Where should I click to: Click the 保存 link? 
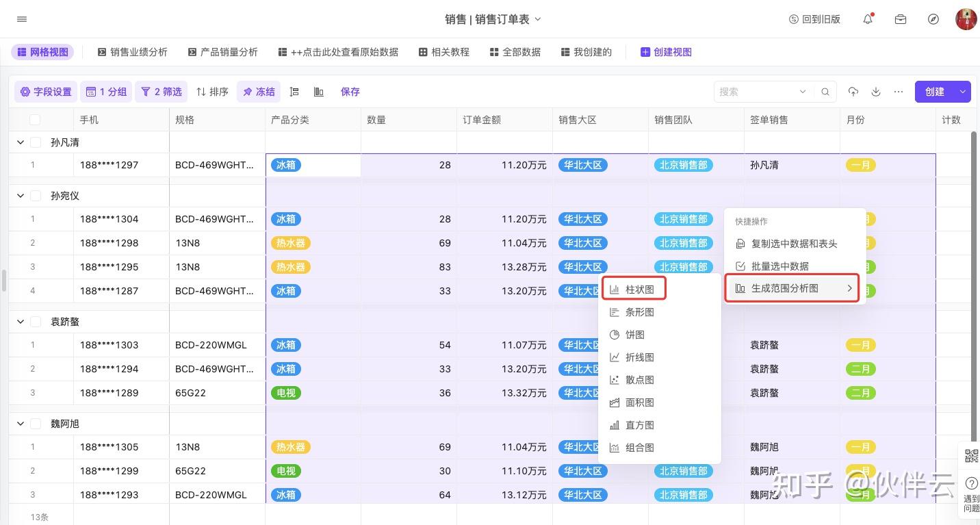tap(350, 92)
